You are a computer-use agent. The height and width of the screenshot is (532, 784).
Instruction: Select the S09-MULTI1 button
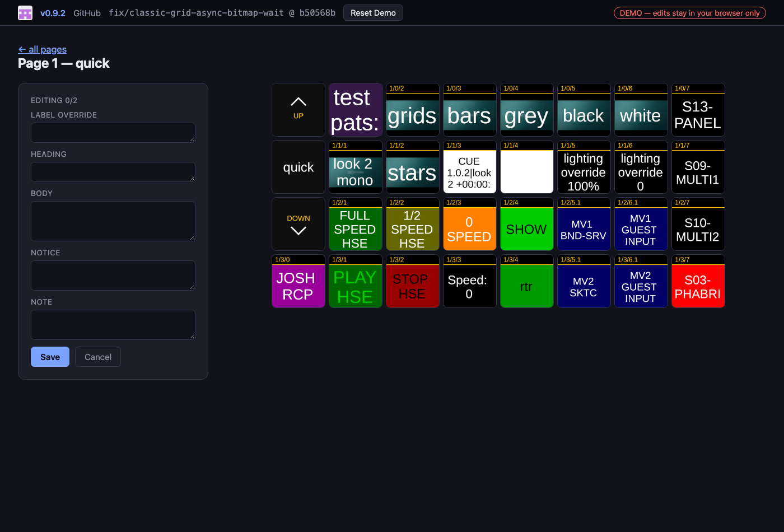[698, 167]
